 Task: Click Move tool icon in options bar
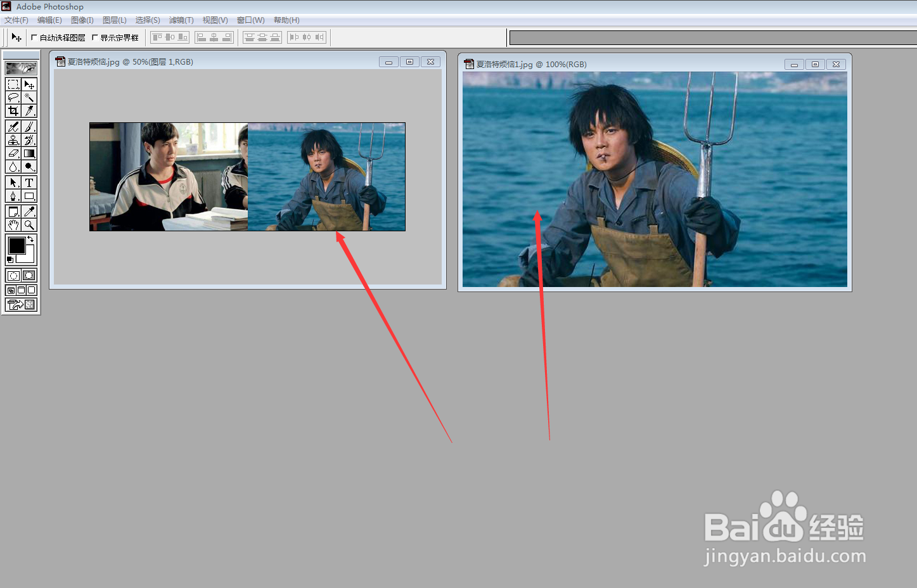click(x=16, y=37)
